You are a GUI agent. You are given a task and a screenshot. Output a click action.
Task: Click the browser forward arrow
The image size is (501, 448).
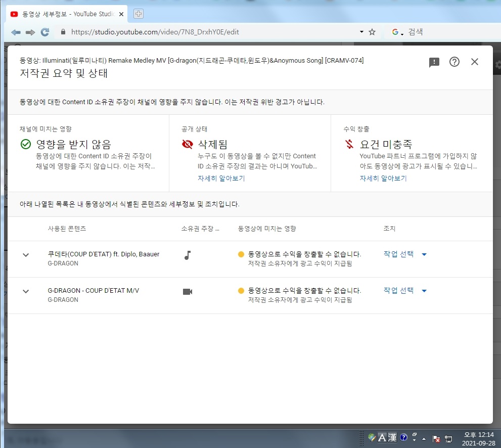(x=30, y=32)
